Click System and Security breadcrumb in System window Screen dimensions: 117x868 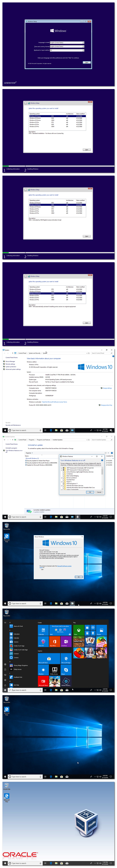pos(34,353)
